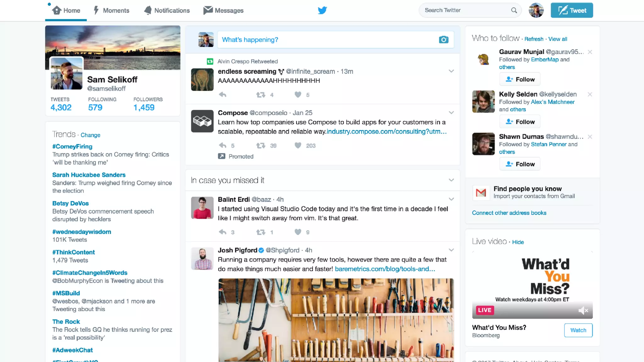Viewport: 644px width, 362px height.
Task: Retweet Balint Erdi's tweet
Action: click(261, 232)
